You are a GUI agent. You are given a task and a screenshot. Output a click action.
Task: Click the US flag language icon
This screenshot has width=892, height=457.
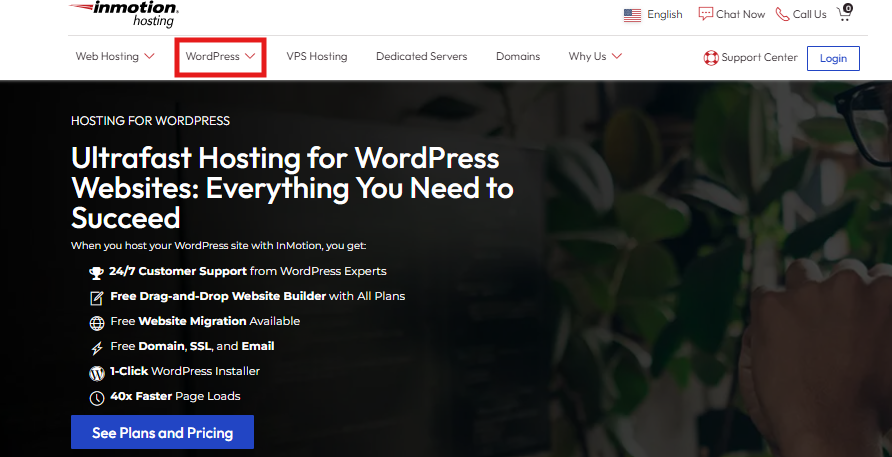[632, 15]
